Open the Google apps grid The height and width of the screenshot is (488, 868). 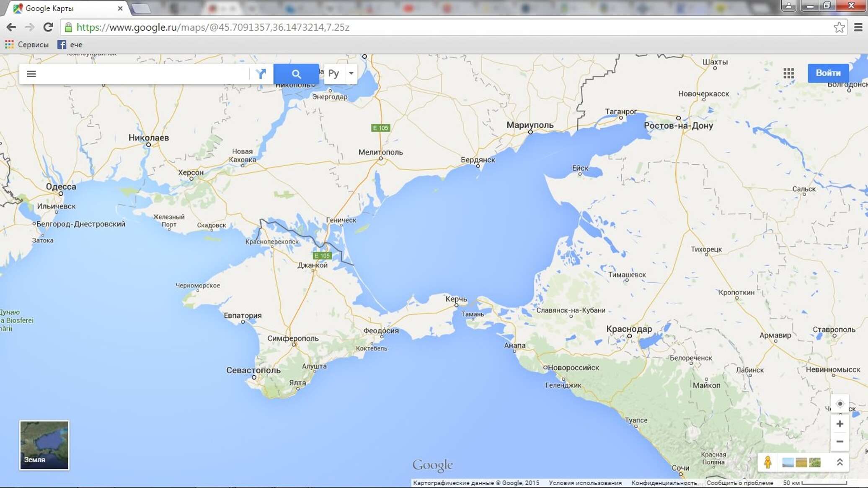click(x=789, y=73)
